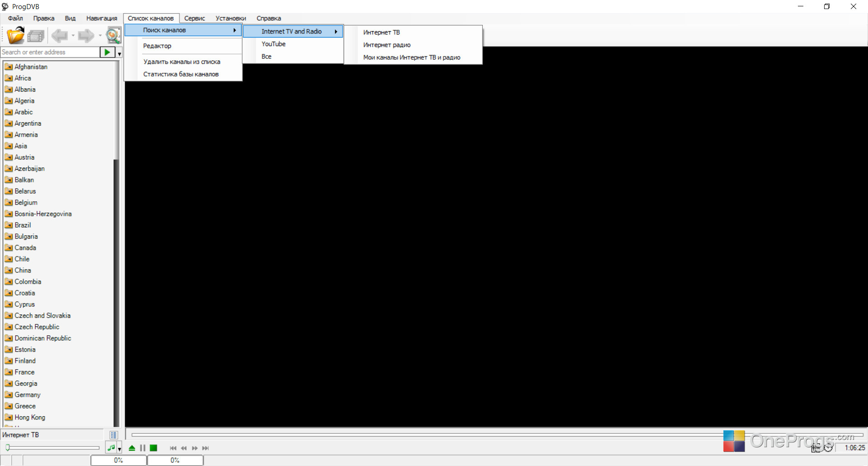Click the grey forward arrow toolbar icon
Viewport: 868px width, 466px height.
[86, 35]
